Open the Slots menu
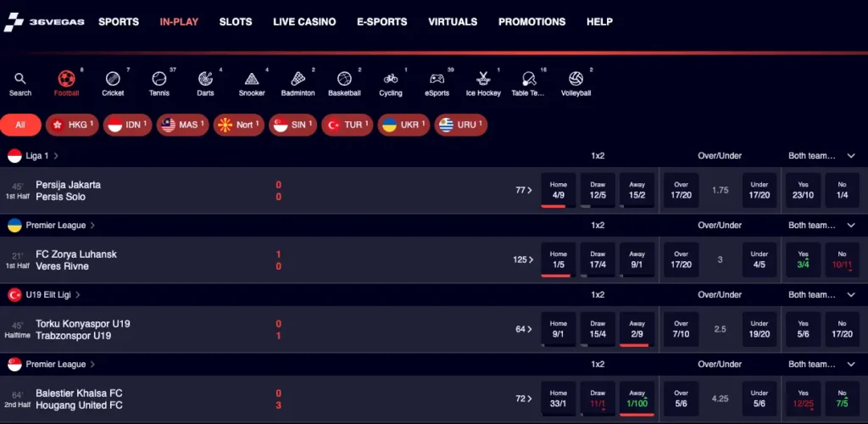Viewport: 868px width, 424px height. [236, 22]
